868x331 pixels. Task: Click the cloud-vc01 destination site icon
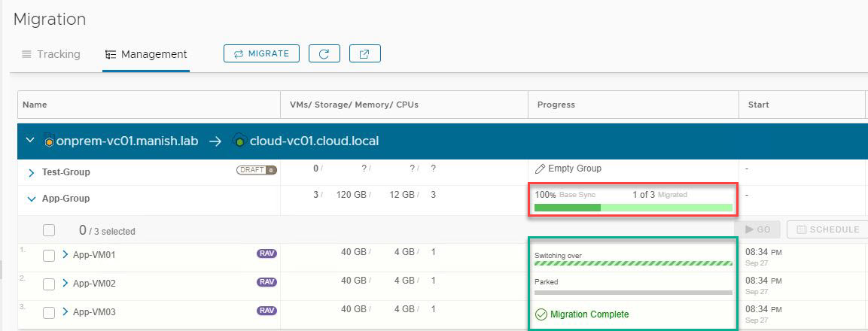[x=239, y=141]
